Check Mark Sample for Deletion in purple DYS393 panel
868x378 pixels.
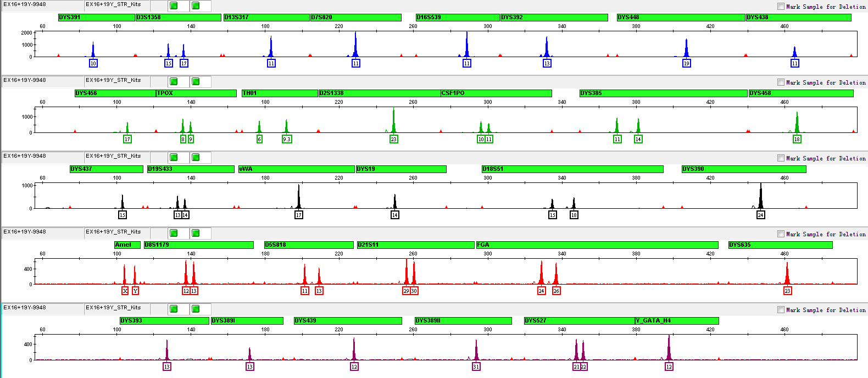[781, 310]
